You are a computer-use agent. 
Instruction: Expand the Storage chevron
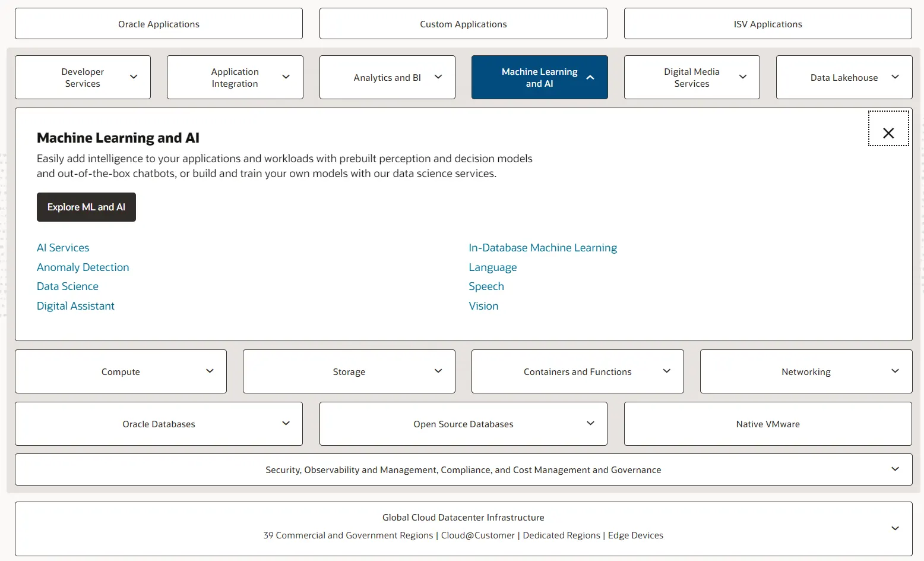click(x=438, y=371)
